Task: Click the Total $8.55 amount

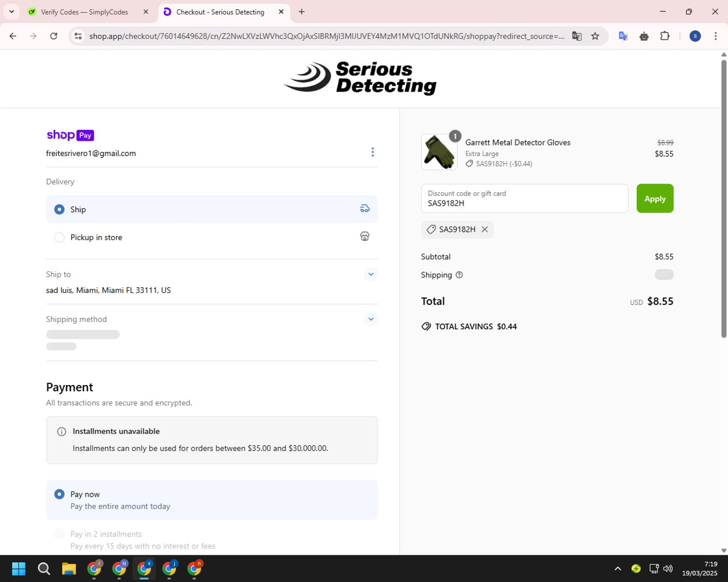Action: pyautogui.click(x=660, y=301)
